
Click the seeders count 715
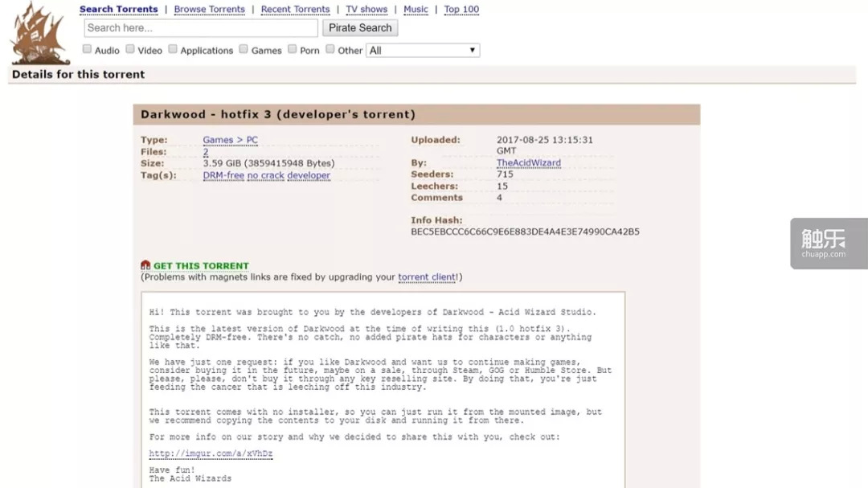pos(505,174)
